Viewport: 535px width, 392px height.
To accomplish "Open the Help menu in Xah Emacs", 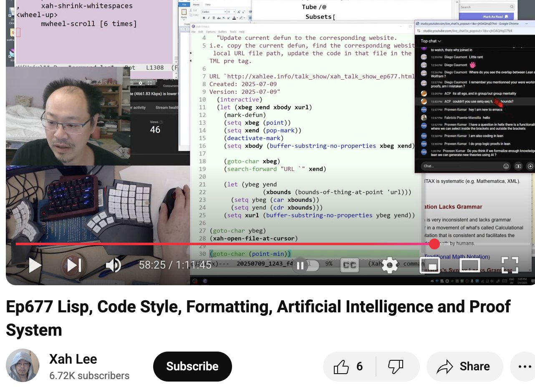I will click(x=242, y=32).
